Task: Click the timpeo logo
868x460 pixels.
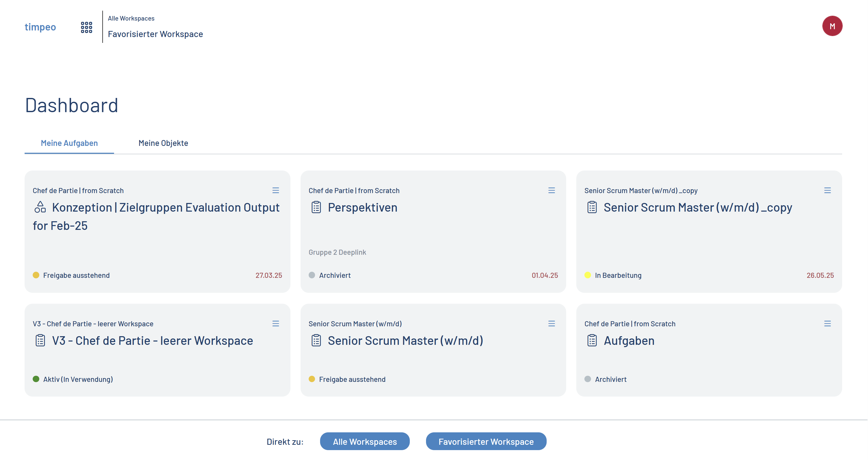Action: click(x=40, y=27)
